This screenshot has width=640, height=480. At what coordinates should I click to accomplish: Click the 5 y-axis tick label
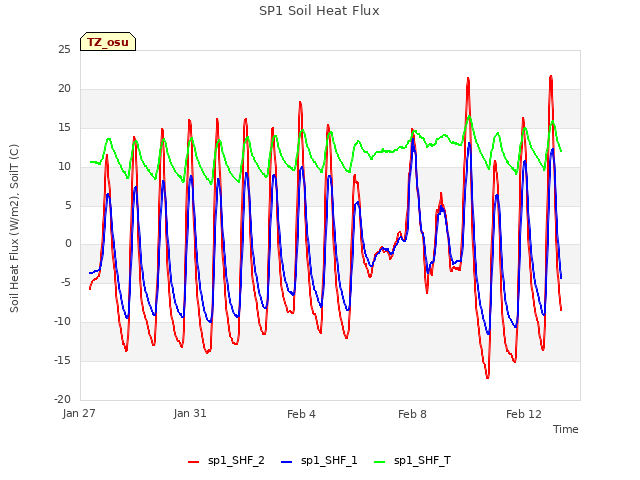(68, 206)
